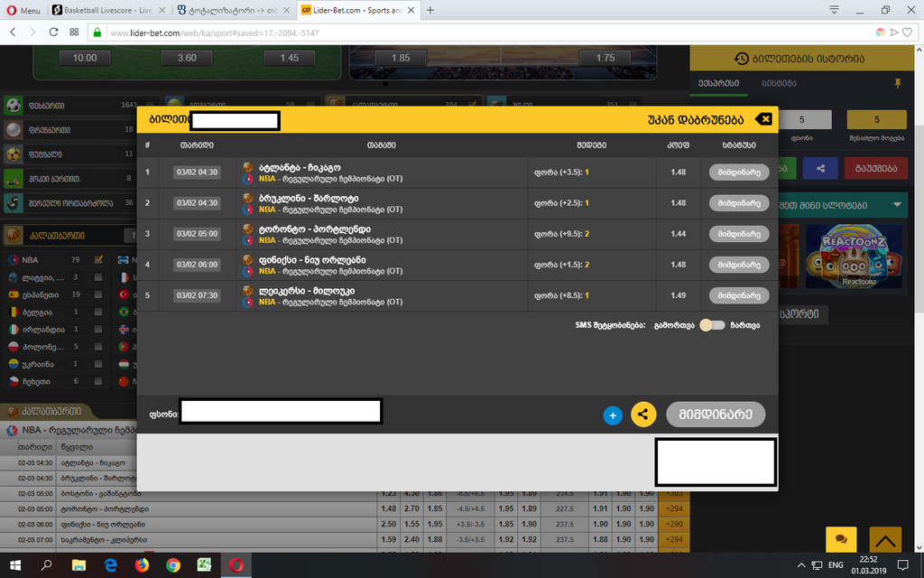924x578 pixels.
Task: Click the ფუტსალი sport icon
Action: (14, 154)
